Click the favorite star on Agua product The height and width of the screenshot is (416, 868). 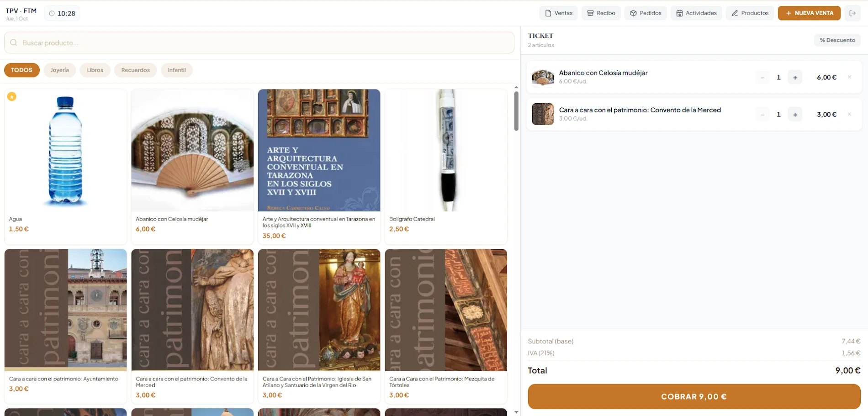pyautogui.click(x=12, y=96)
